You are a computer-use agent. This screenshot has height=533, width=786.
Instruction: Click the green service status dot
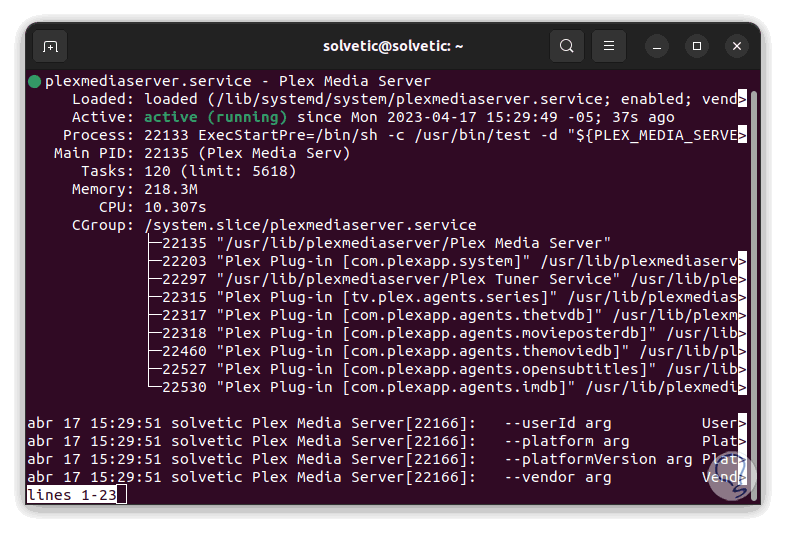click(x=35, y=81)
